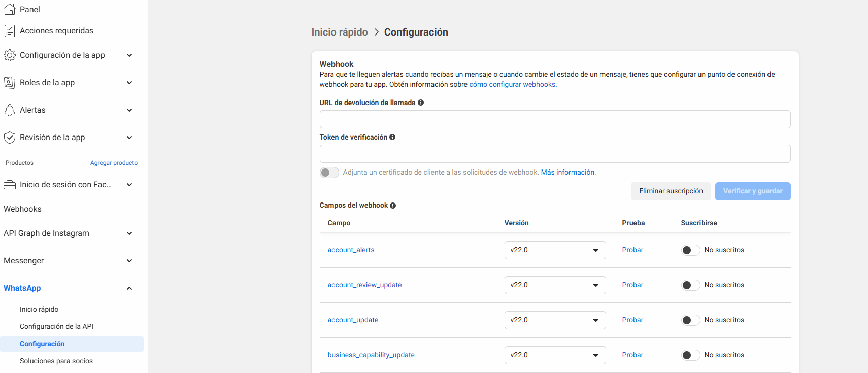Open version dropdown for account_alerts
The image size is (868, 373).
coord(555,250)
